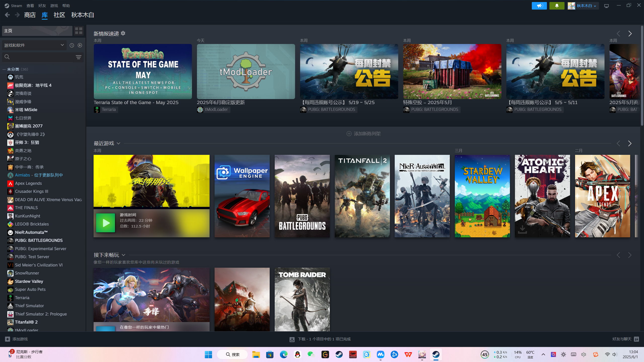Open the announcements megaphone button
Viewport: 644px width, 362px height.
pyautogui.click(x=539, y=6)
